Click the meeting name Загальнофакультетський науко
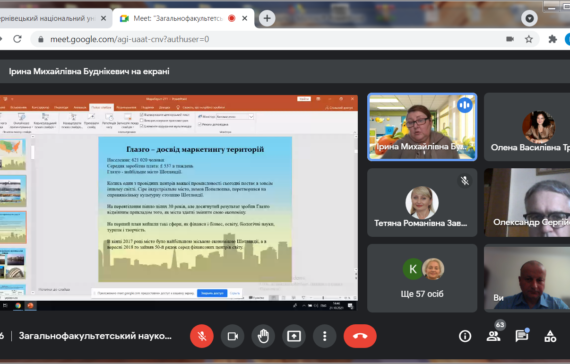This screenshot has width=570, height=364. (95, 336)
